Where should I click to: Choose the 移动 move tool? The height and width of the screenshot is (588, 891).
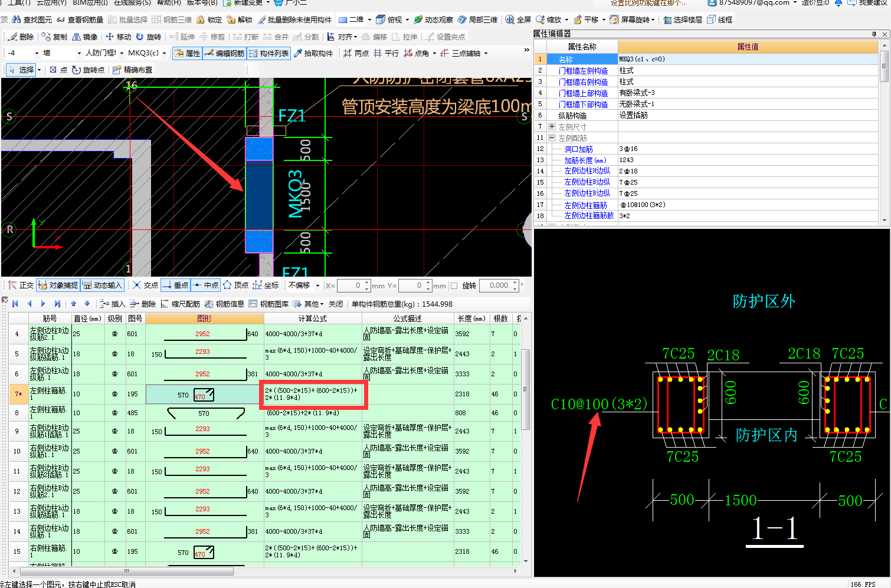pos(119,37)
